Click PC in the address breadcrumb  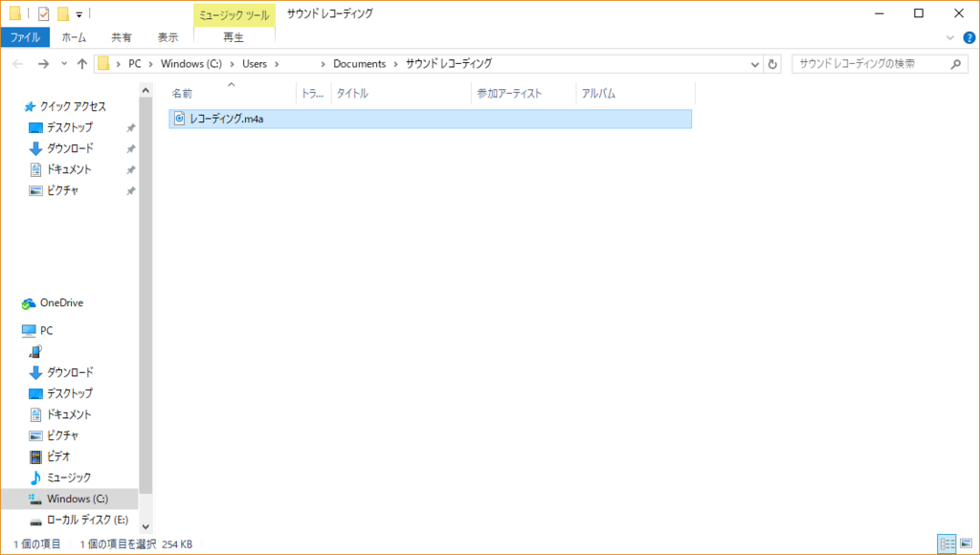click(134, 64)
